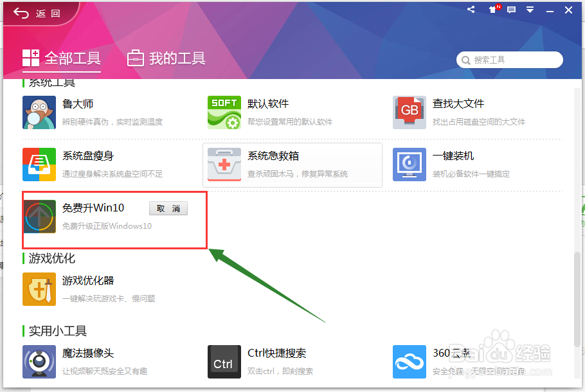Viewport: 585px width, 392px height.
Task: Minimize the toolbox window
Action: point(550,10)
